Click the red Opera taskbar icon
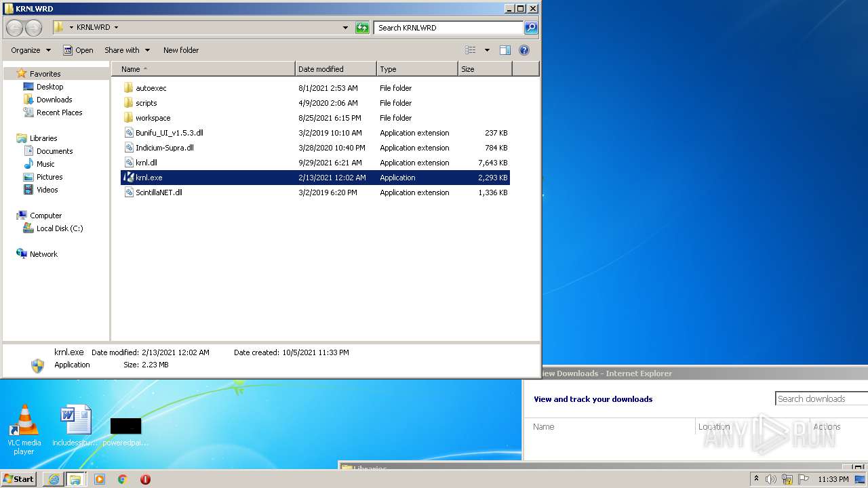Screen dimensions: 868x488 [145, 479]
